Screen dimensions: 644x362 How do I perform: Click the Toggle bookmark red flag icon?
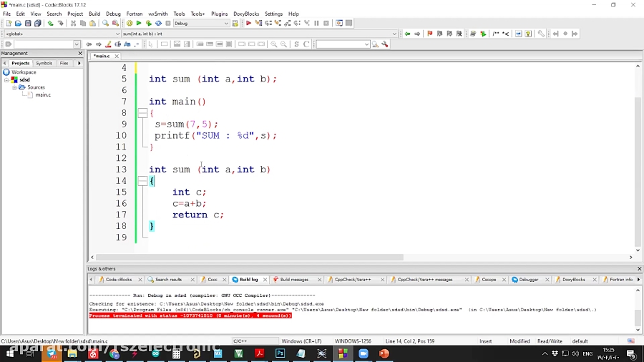coord(429,34)
